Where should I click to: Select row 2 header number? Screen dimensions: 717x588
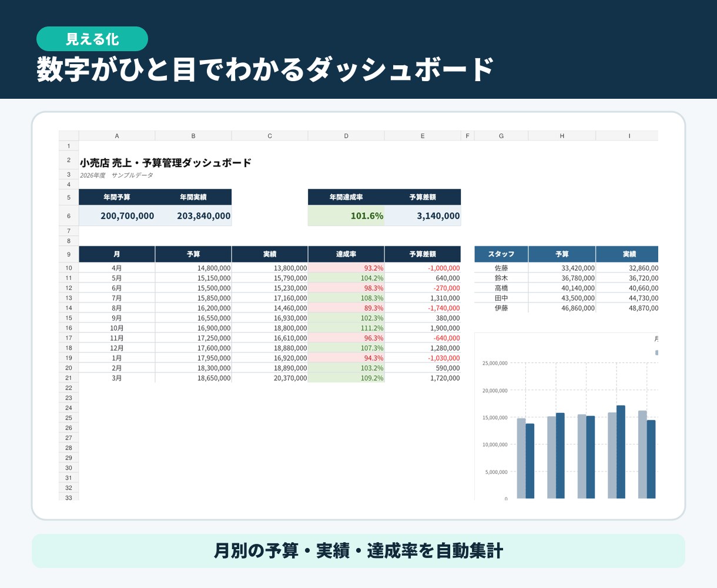coord(69,160)
